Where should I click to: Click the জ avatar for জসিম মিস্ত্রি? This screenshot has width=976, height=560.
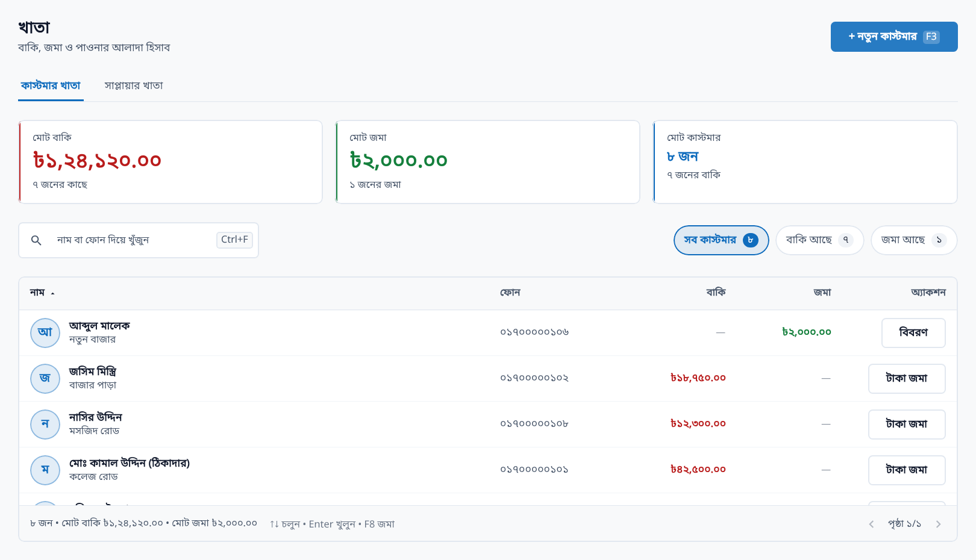pyautogui.click(x=45, y=379)
